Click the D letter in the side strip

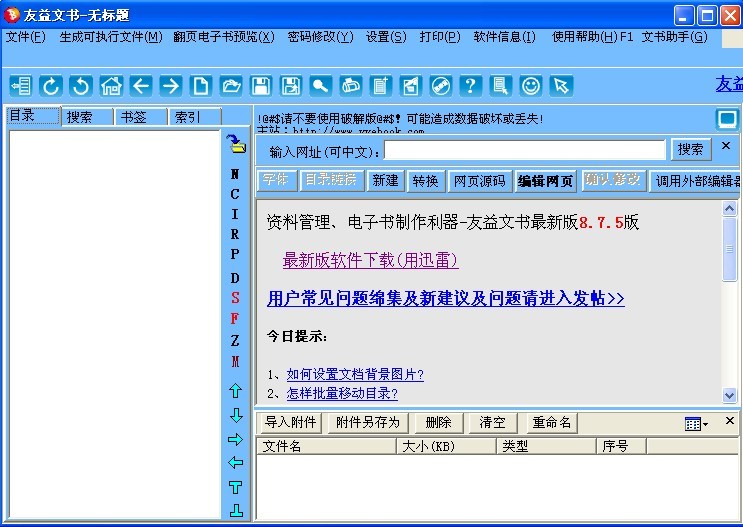pos(235,278)
